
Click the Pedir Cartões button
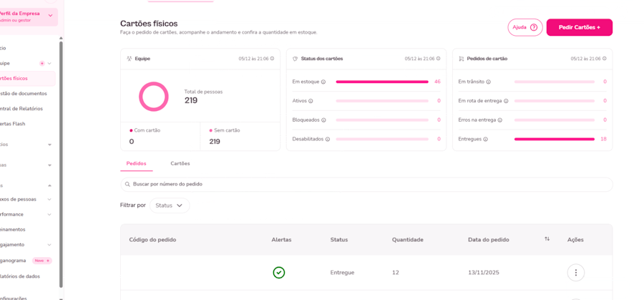coord(579,27)
